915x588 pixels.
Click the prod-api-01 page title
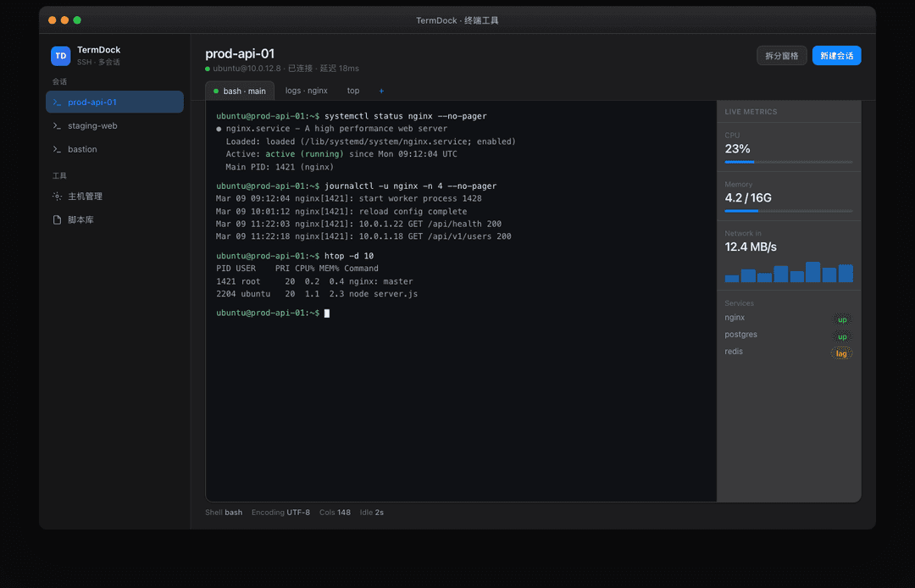point(240,53)
